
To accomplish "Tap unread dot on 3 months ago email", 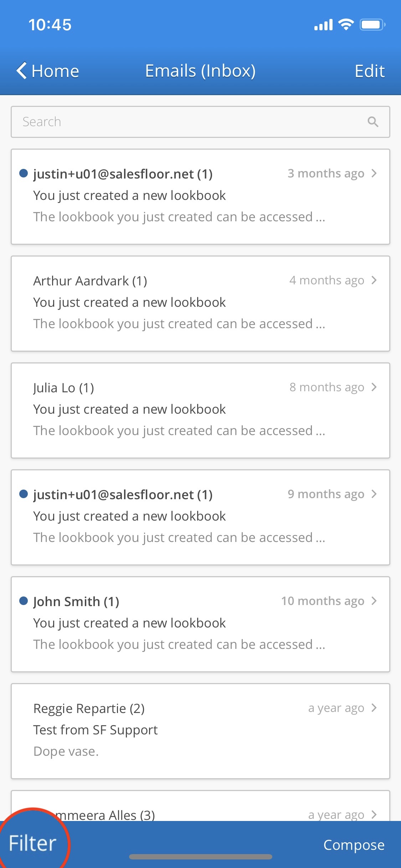I will point(24,174).
